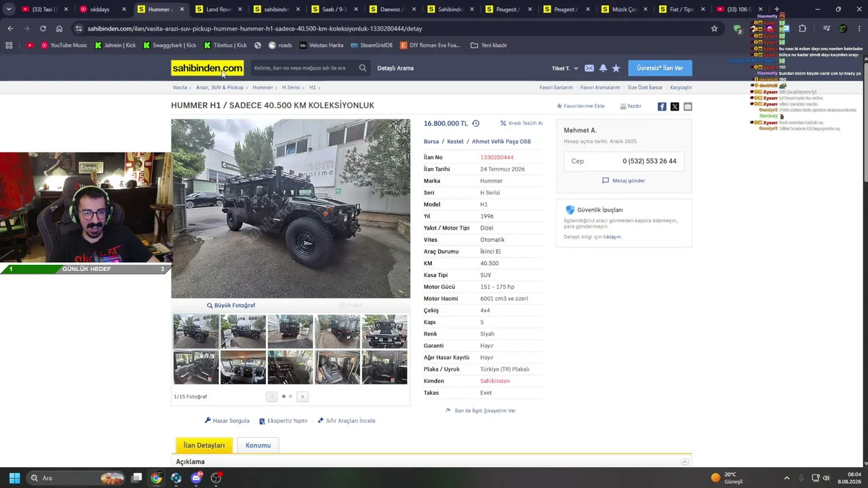Screen dimensions: 868x488
Task: Open Büyük Fotoğraf large photo view
Action: coord(231,306)
